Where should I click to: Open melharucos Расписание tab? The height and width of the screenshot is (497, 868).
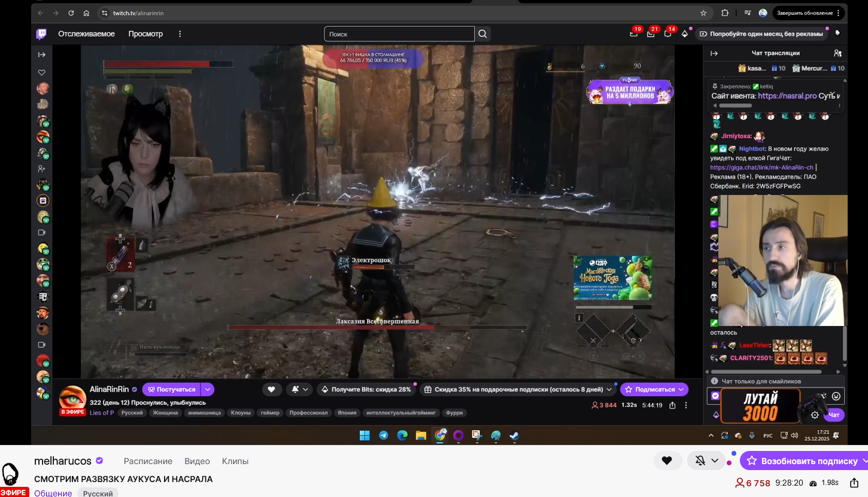click(148, 461)
